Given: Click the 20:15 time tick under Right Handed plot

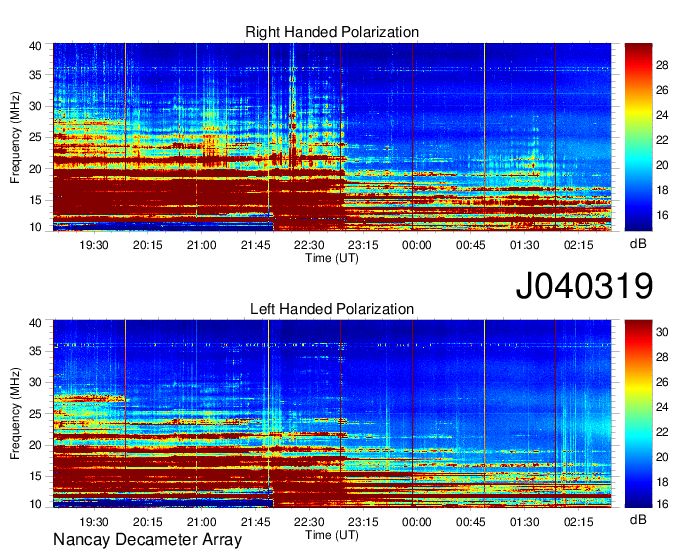Looking at the screenshot, I should (147, 245).
